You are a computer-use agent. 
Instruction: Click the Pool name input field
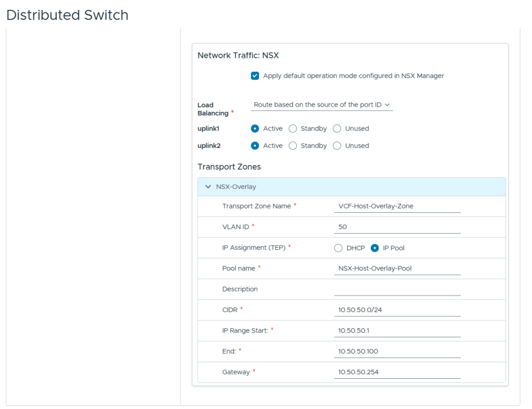tap(397, 269)
